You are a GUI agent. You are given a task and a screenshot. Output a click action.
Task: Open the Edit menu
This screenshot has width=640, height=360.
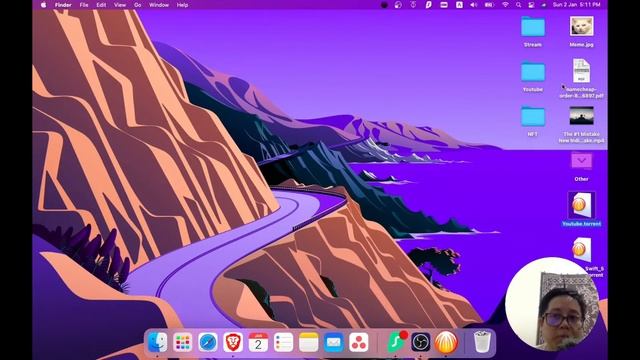point(101,5)
